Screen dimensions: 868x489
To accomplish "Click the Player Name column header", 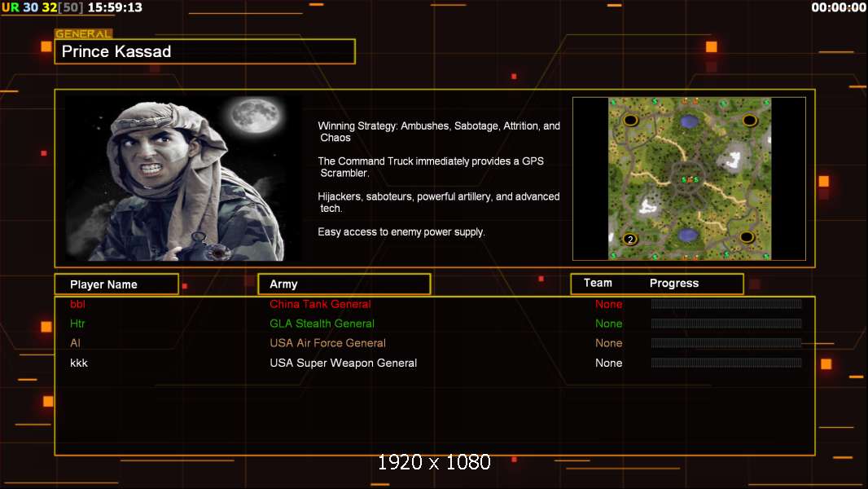I will point(116,284).
